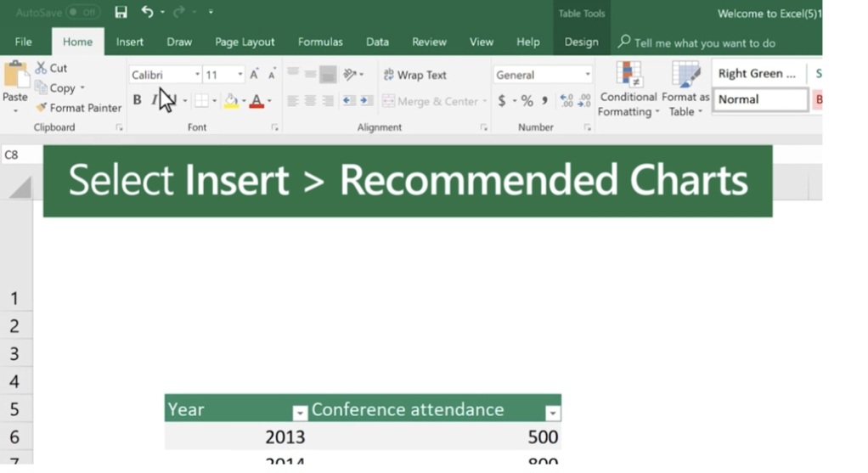Screen dimensions: 868x473
Task: Toggle the AutoSave switch
Action: pyautogui.click(x=82, y=12)
